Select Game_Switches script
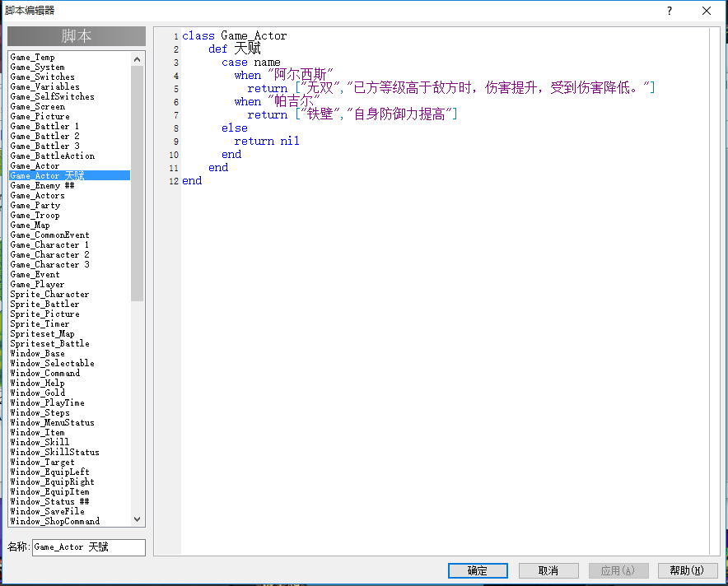This screenshot has width=728, height=586. point(70,77)
